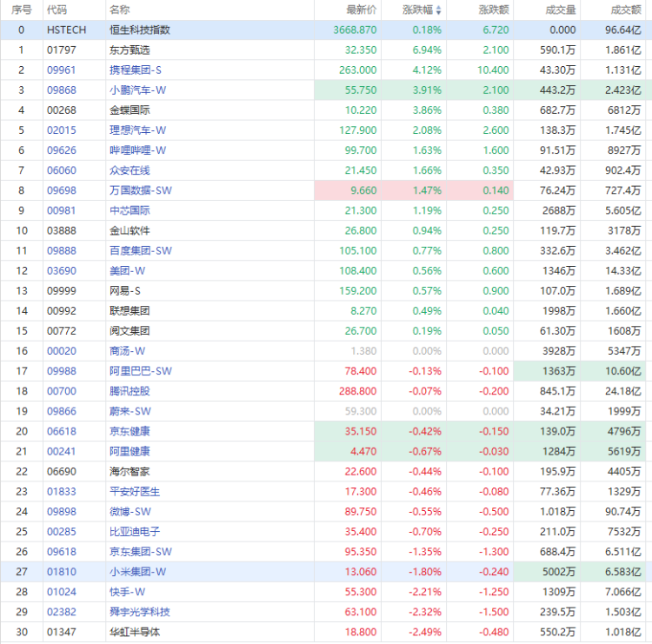This screenshot has height=644, width=652.
Task: Select 网易-S stock name
Action: [124, 290]
